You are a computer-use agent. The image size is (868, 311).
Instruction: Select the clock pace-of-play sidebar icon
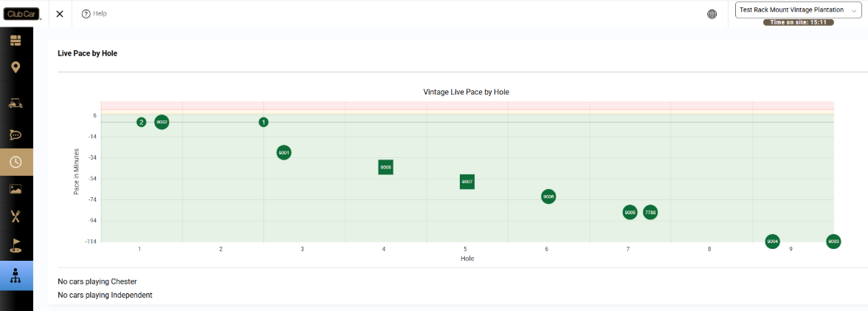16,162
